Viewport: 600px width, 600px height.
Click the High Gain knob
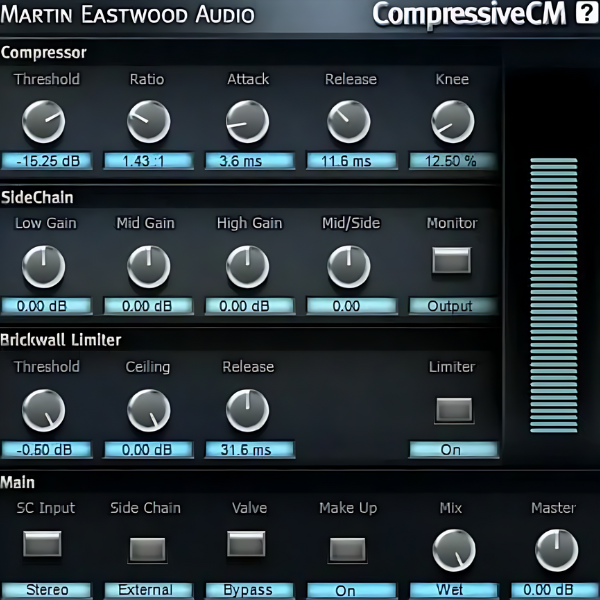click(x=248, y=267)
